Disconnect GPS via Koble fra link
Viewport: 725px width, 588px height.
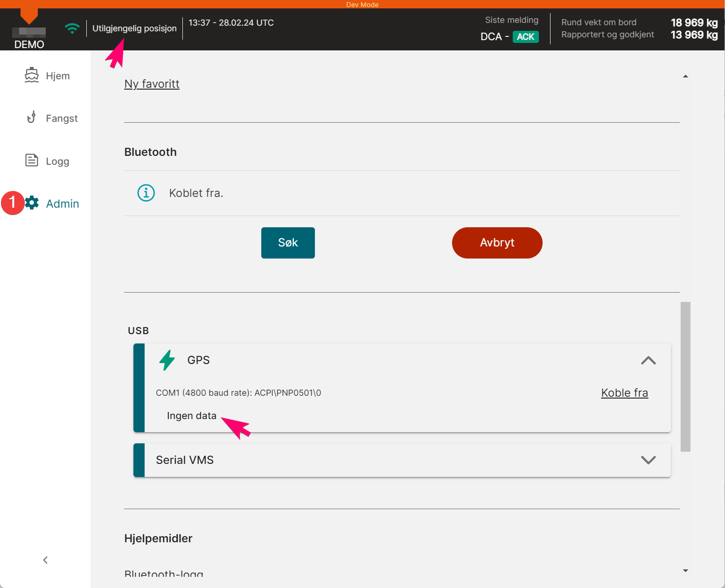click(624, 393)
